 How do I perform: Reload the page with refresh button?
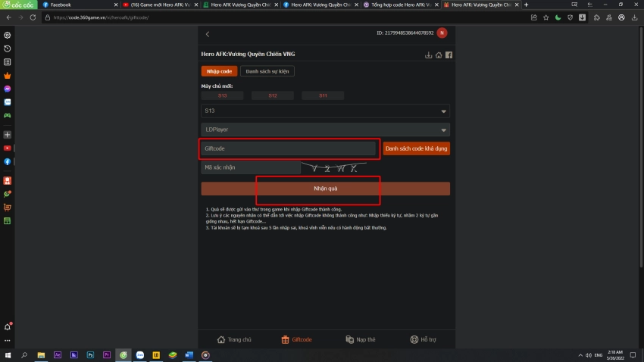click(x=33, y=17)
